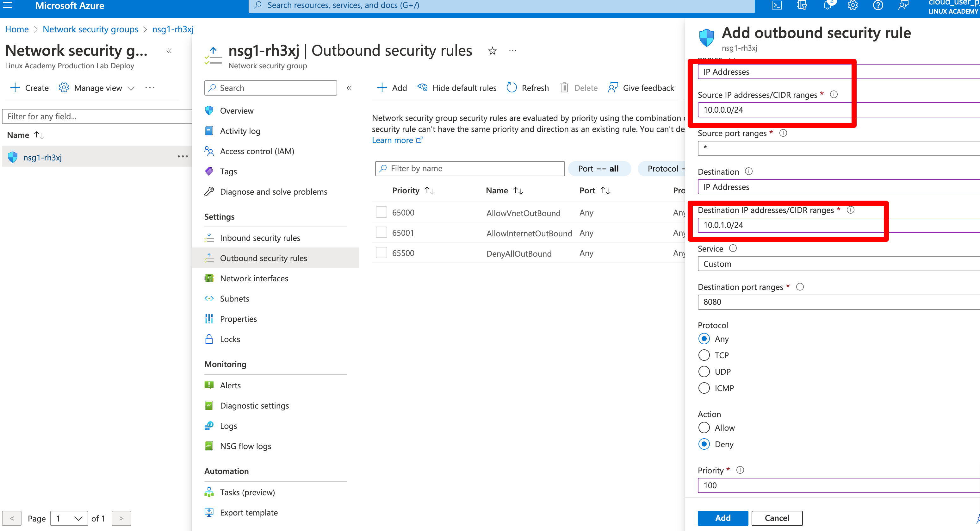This screenshot has width=980, height=531.
Task: Click Hide default rules toolbar item
Action: 457,88
